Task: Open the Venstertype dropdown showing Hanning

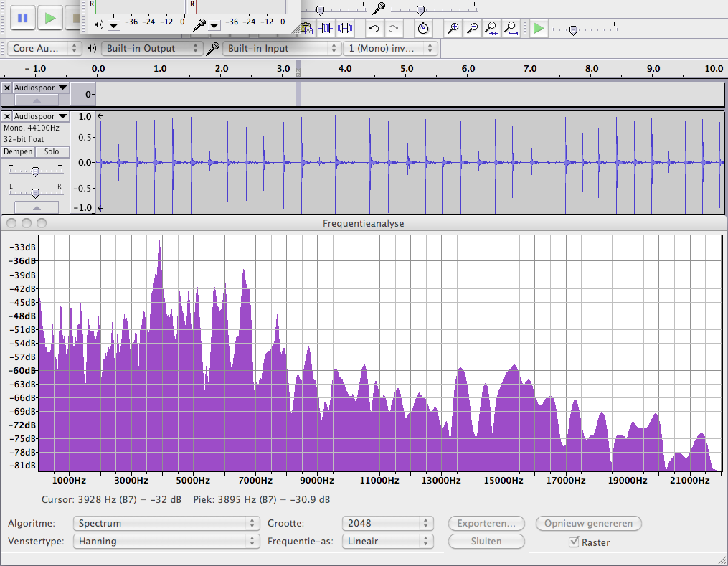Action: pos(165,542)
